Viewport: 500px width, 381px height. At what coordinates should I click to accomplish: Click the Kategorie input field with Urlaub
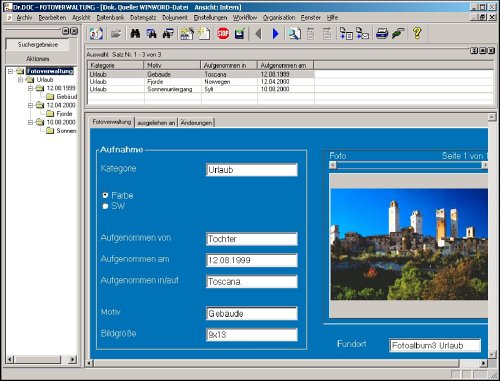coord(252,170)
